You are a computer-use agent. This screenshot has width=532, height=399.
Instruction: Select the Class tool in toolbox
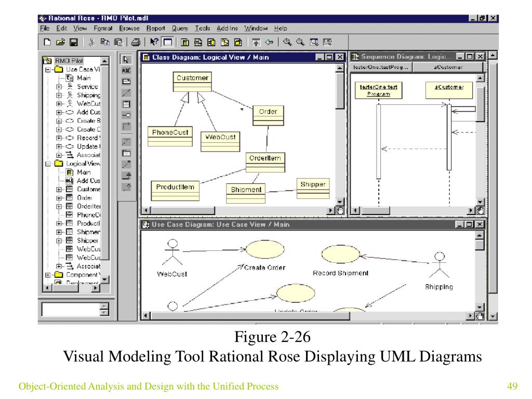(126, 104)
